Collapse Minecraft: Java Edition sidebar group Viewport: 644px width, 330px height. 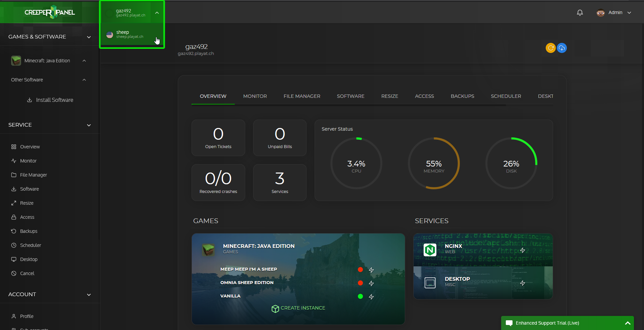(x=84, y=61)
